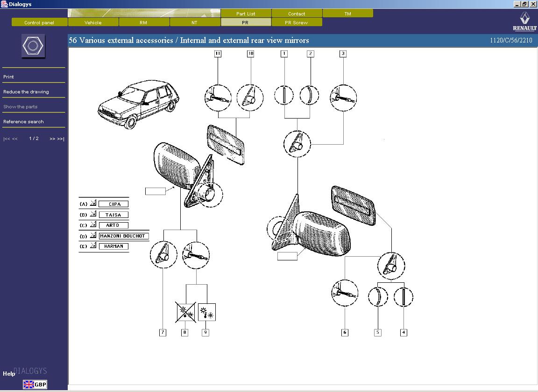Click the page indicator "1 / 2"
This screenshot has width=538, height=392.
pos(34,139)
